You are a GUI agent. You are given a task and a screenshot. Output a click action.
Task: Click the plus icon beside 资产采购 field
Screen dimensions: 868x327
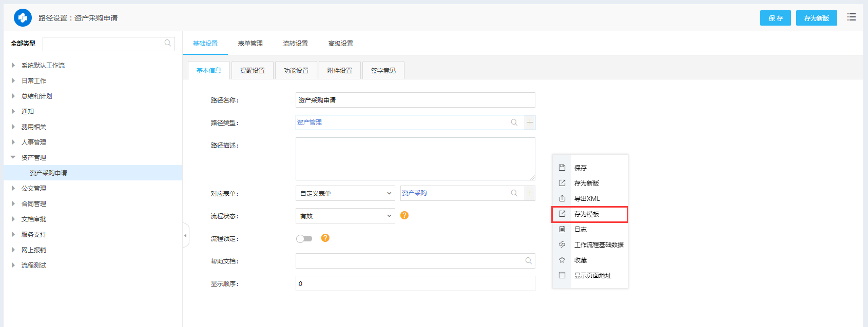click(530, 193)
